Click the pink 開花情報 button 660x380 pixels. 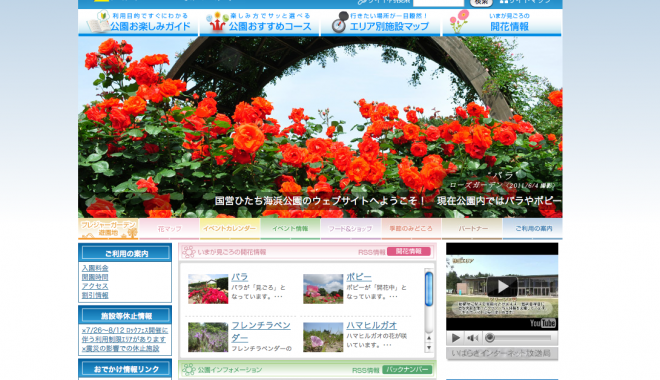click(x=409, y=251)
